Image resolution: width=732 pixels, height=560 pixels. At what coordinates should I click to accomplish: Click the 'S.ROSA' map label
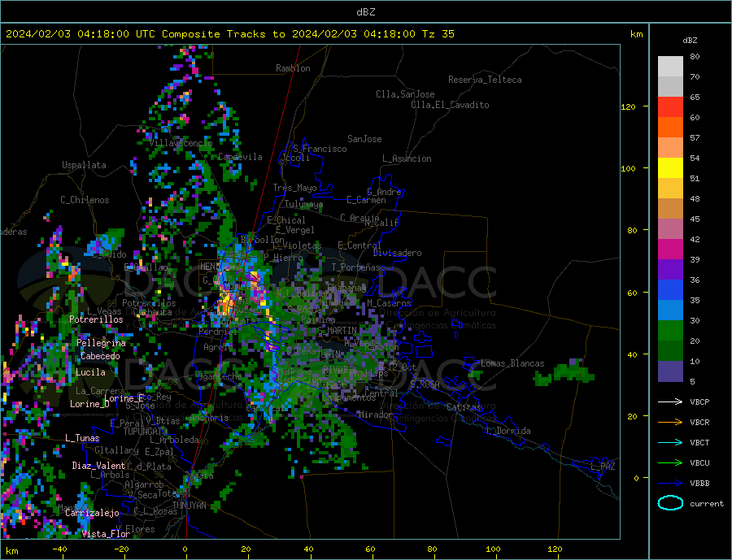click(425, 384)
